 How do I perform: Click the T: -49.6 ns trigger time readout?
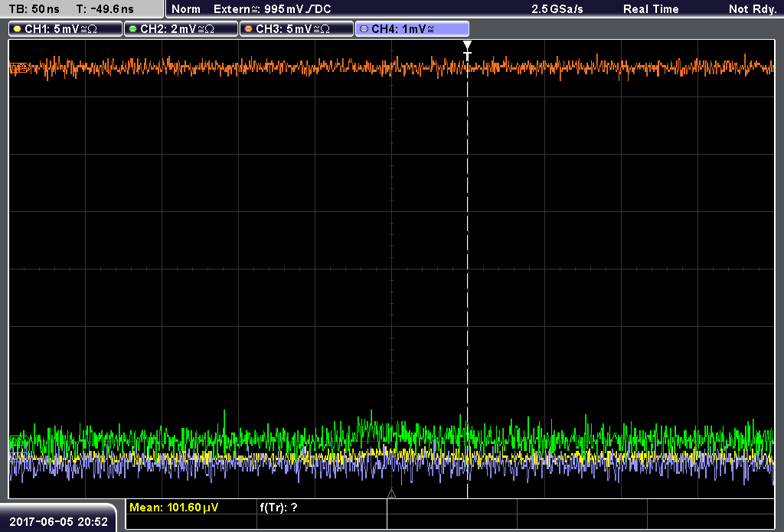(x=105, y=9)
